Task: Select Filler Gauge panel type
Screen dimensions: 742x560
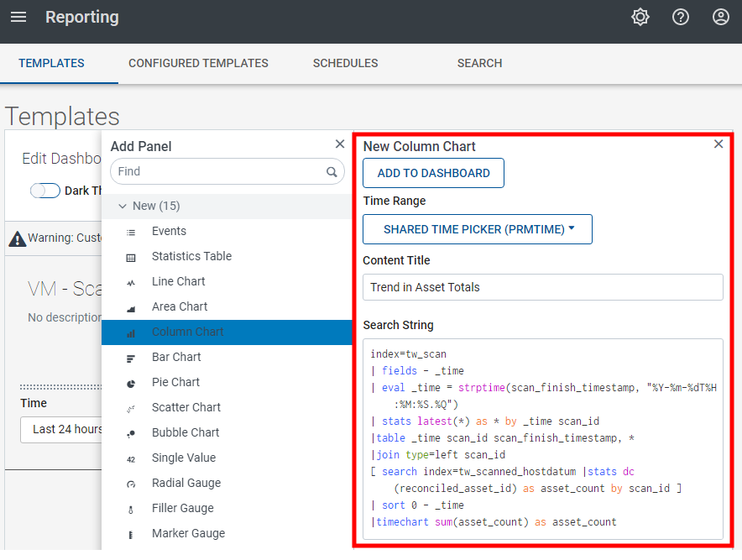Action: tap(227, 508)
